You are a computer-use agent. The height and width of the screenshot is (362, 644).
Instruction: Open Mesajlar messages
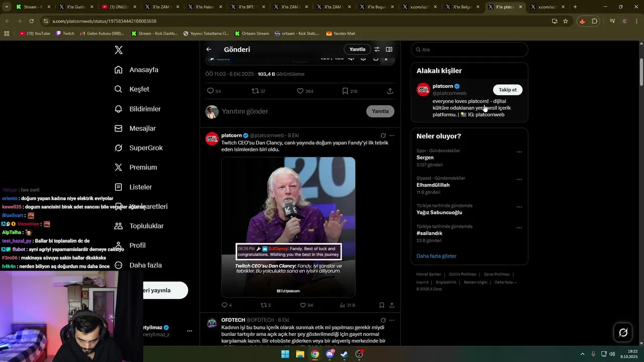click(135, 128)
